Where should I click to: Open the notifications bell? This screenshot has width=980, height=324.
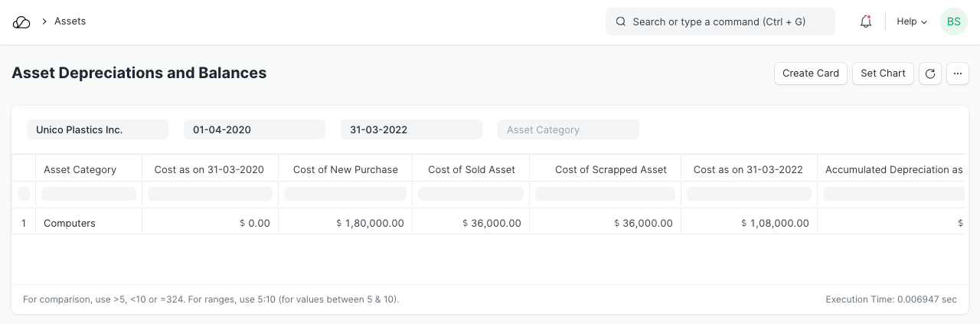866,22
